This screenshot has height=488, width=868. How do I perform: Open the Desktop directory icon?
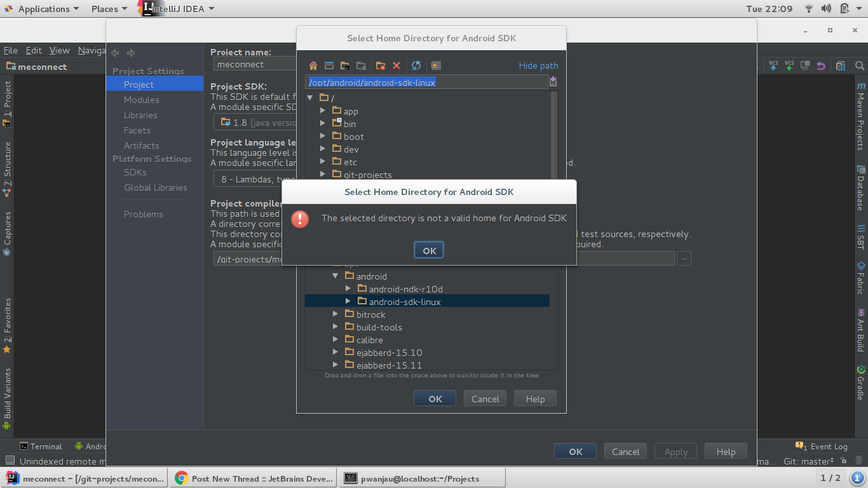pyautogui.click(x=329, y=65)
